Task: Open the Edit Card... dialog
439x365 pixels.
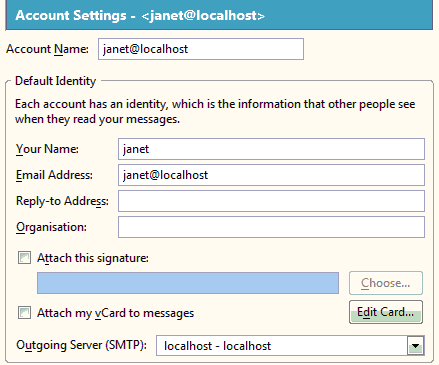Action: click(x=386, y=312)
